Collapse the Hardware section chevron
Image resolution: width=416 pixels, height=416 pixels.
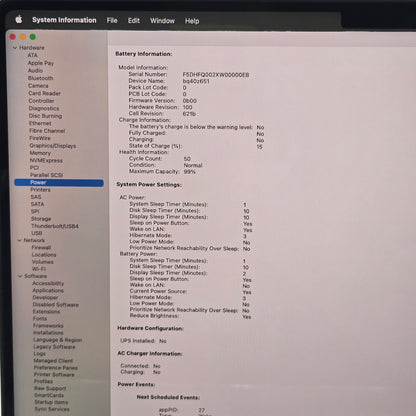(x=15, y=48)
